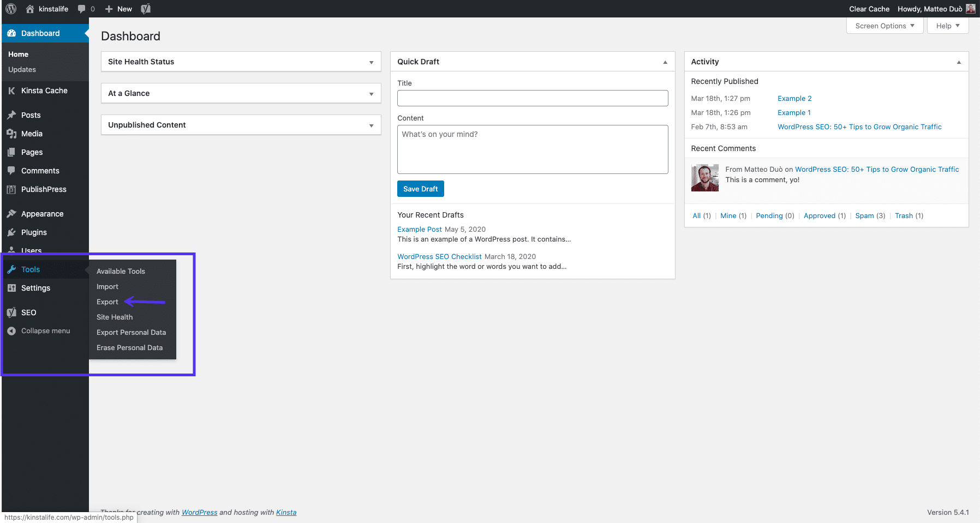Open PublishPress via its sidebar icon

coord(12,189)
